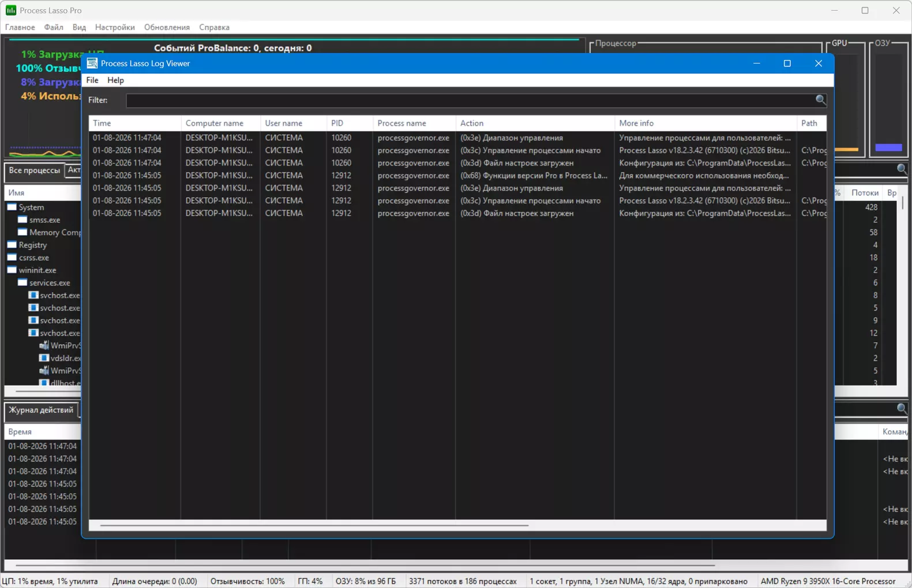
Task: Click the Log Viewer filter search icon
Action: coord(820,100)
